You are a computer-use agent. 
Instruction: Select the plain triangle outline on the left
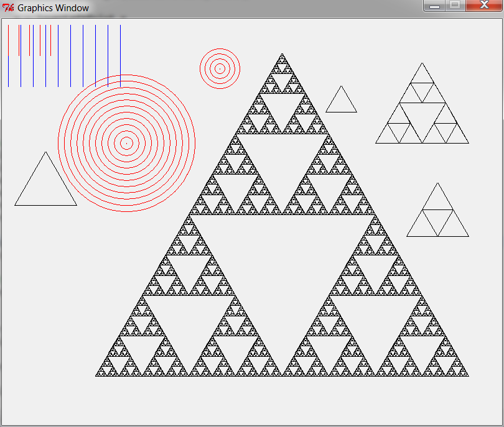45,186
